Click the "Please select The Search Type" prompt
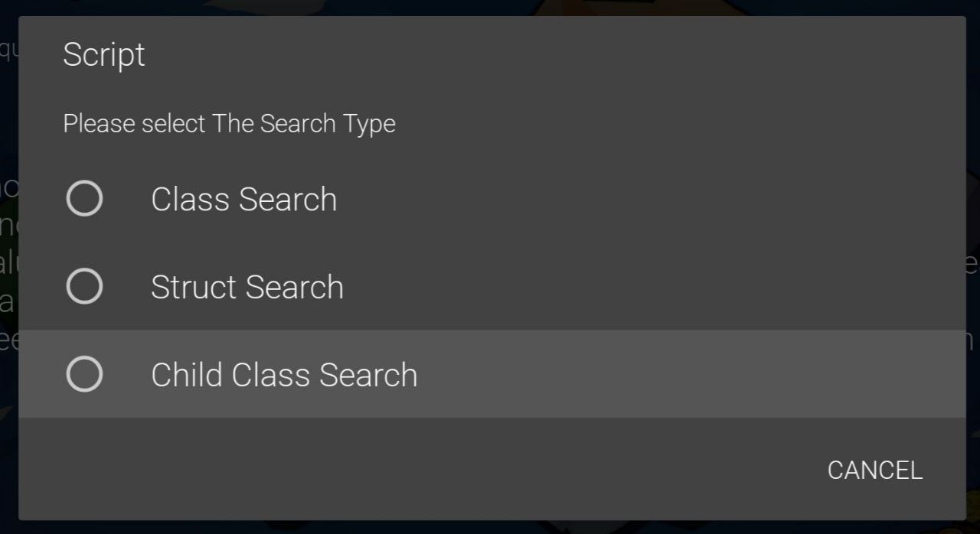 (x=229, y=124)
